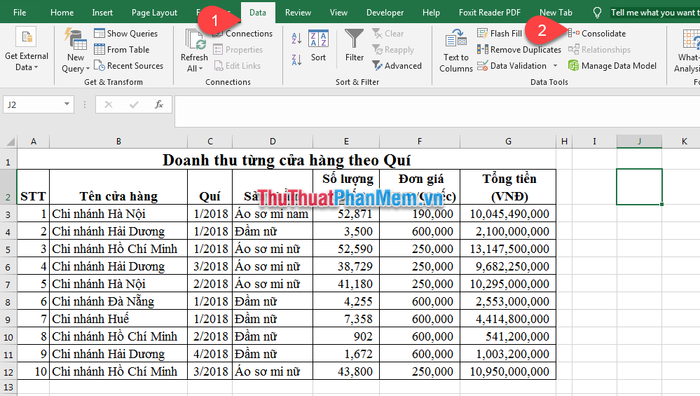Click Remove Duplicates
The image size is (700, 396).
tap(519, 50)
